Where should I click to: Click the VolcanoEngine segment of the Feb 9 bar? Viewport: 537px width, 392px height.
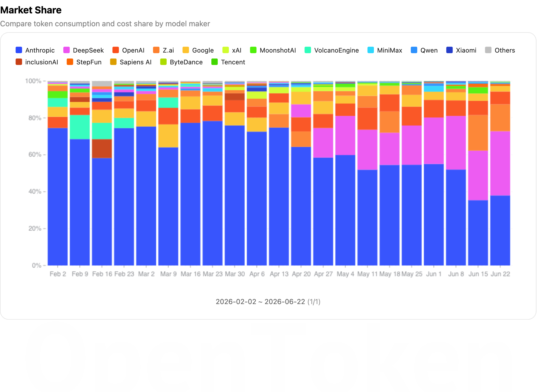click(x=80, y=127)
